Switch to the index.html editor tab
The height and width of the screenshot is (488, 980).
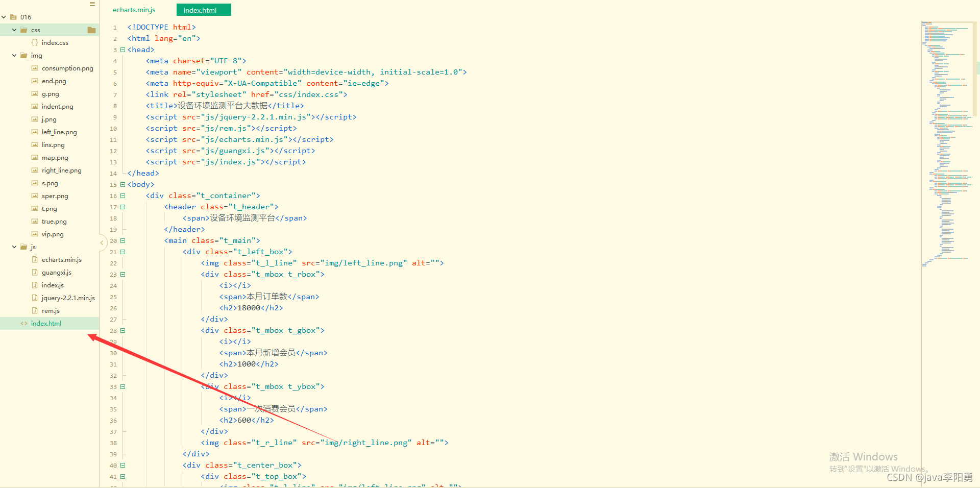tap(204, 10)
